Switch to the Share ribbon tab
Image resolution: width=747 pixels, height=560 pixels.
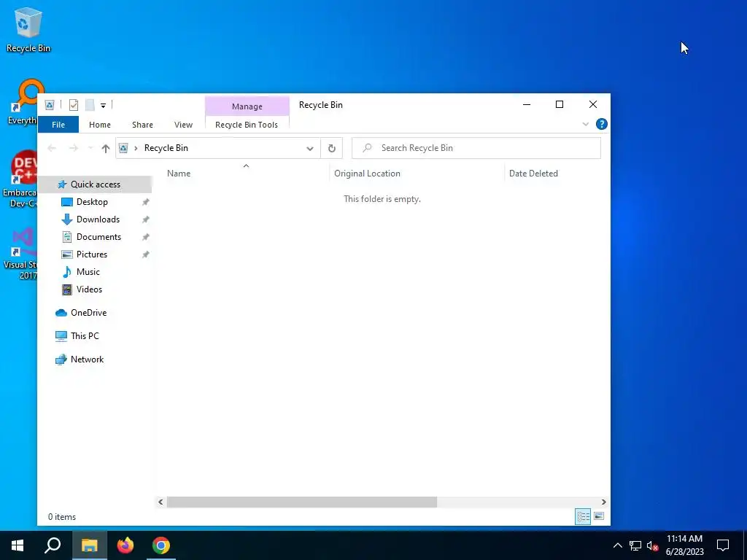(x=142, y=125)
